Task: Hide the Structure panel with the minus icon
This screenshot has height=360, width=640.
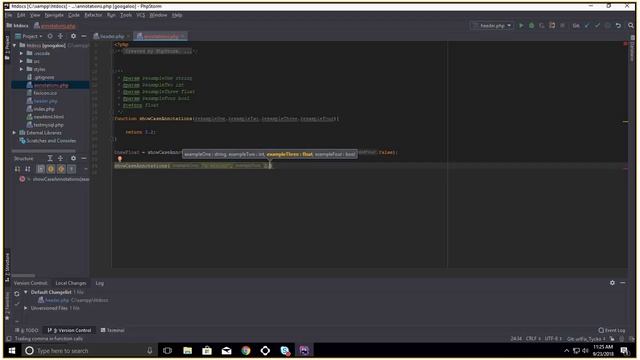Action: pyautogui.click(x=84, y=158)
